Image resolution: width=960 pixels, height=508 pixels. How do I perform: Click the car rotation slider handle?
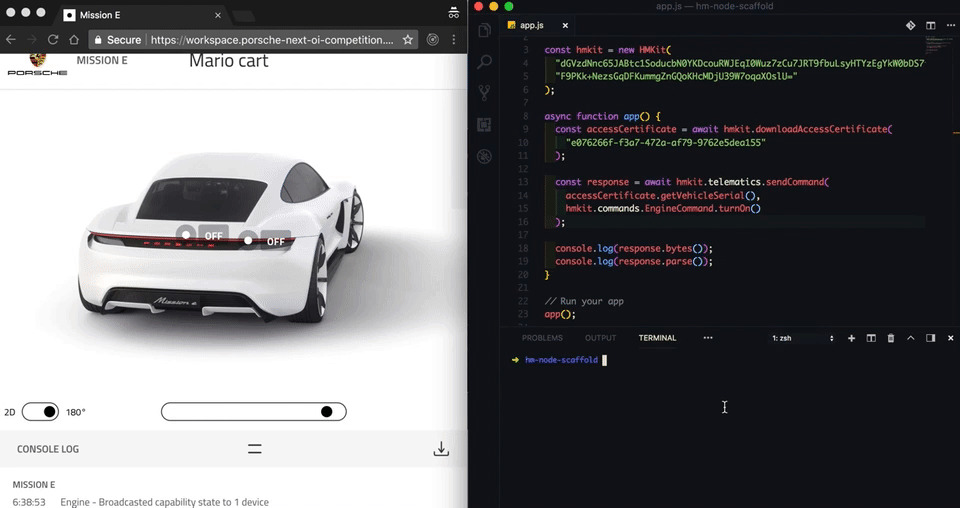[x=326, y=412]
